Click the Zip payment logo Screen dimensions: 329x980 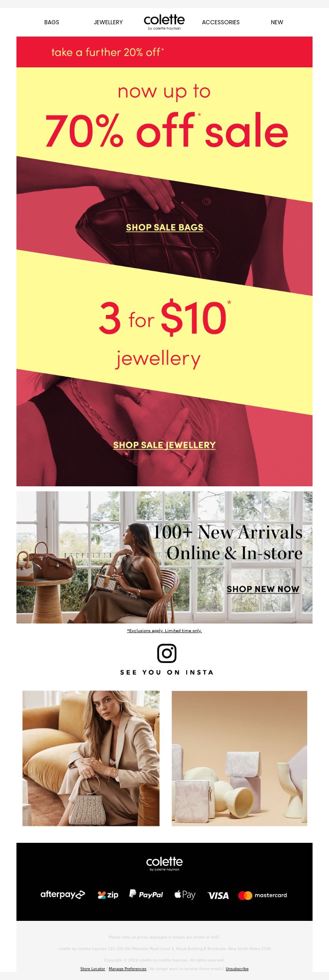[x=108, y=895]
